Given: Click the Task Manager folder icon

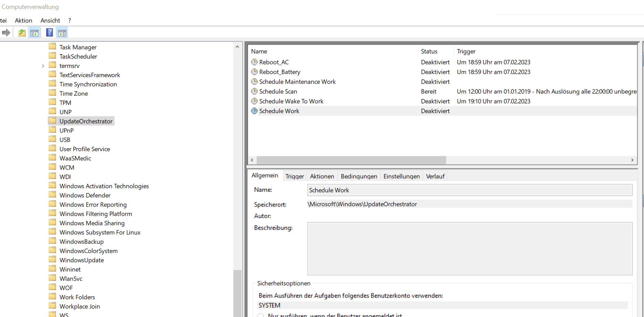Looking at the screenshot, I should click(x=52, y=47).
